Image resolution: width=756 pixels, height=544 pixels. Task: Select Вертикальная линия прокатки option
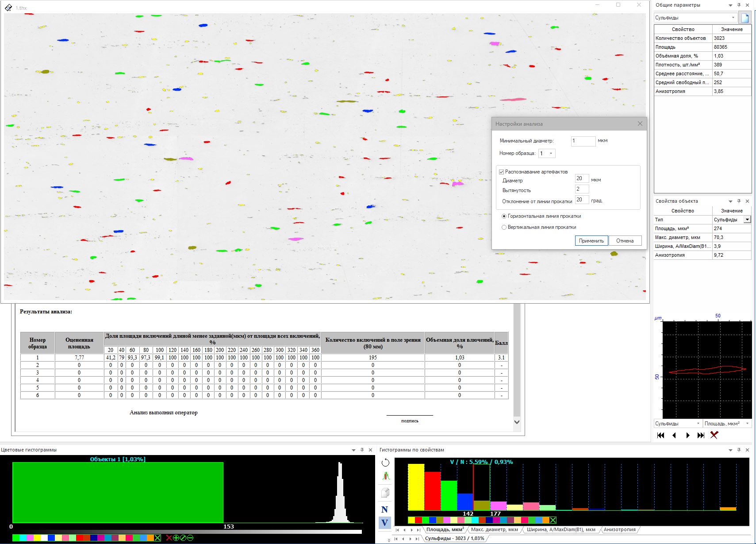[x=504, y=228]
